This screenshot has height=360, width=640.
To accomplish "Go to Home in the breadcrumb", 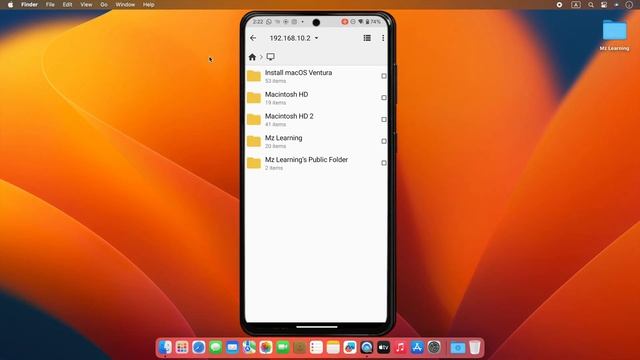I will tap(252, 57).
